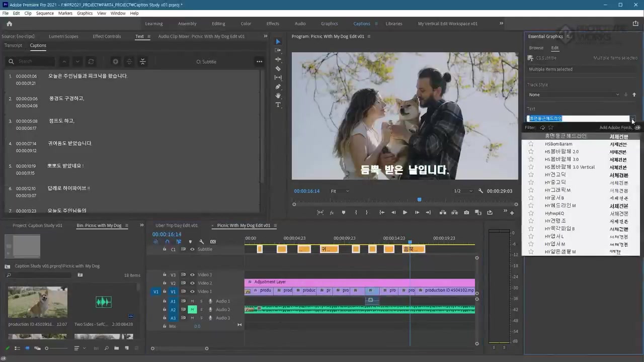Choose the HSBomBaram font from list
The height and width of the screenshot is (362, 644).
pyautogui.click(x=558, y=144)
